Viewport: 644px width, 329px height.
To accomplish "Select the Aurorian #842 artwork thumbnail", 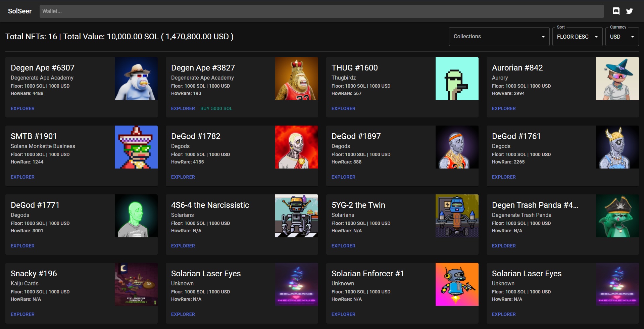I will pyautogui.click(x=617, y=79).
